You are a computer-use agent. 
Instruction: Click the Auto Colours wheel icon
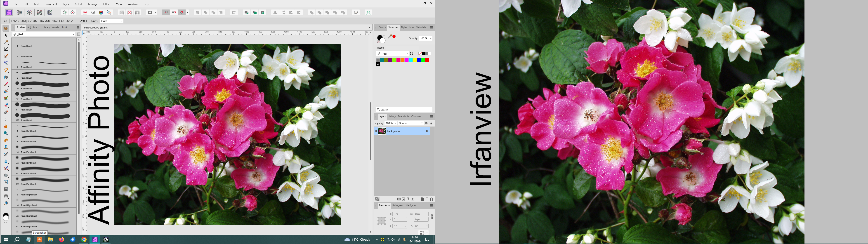(x=101, y=12)
